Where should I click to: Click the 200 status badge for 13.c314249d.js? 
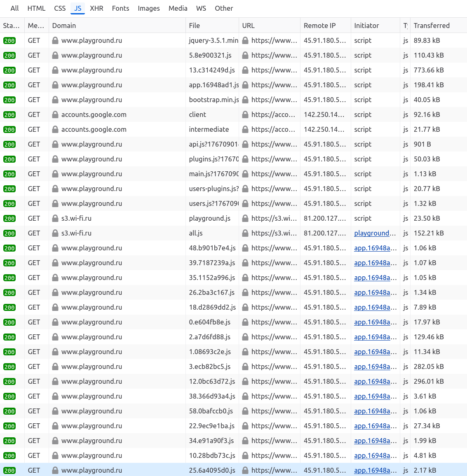pos(9,70)
